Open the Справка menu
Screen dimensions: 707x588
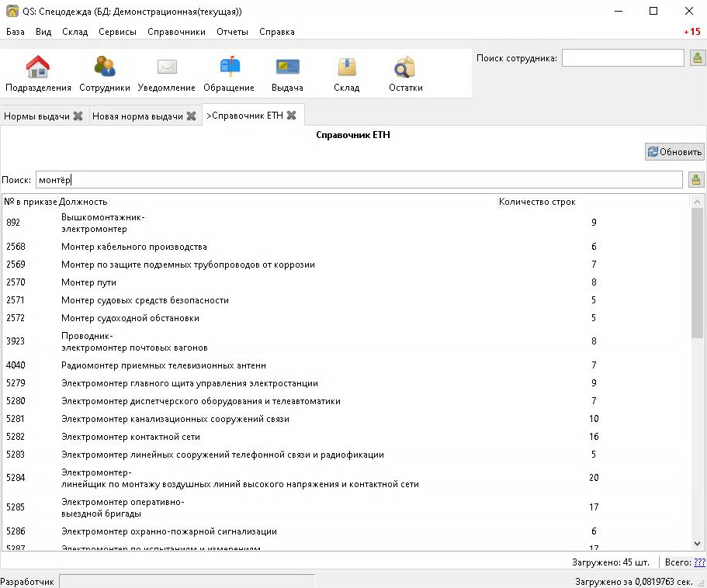click(x=277, y=32)
